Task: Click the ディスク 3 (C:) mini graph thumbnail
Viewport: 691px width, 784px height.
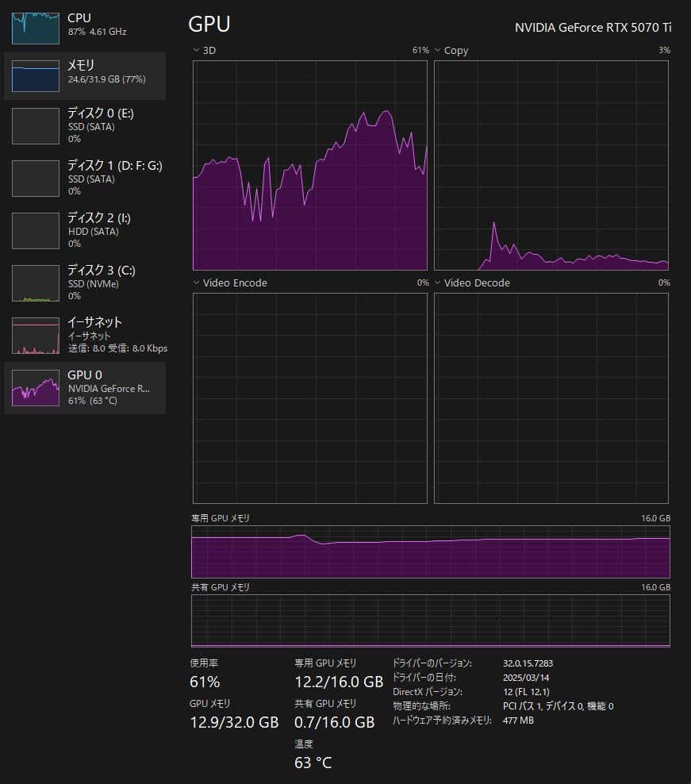Action: 36,283
